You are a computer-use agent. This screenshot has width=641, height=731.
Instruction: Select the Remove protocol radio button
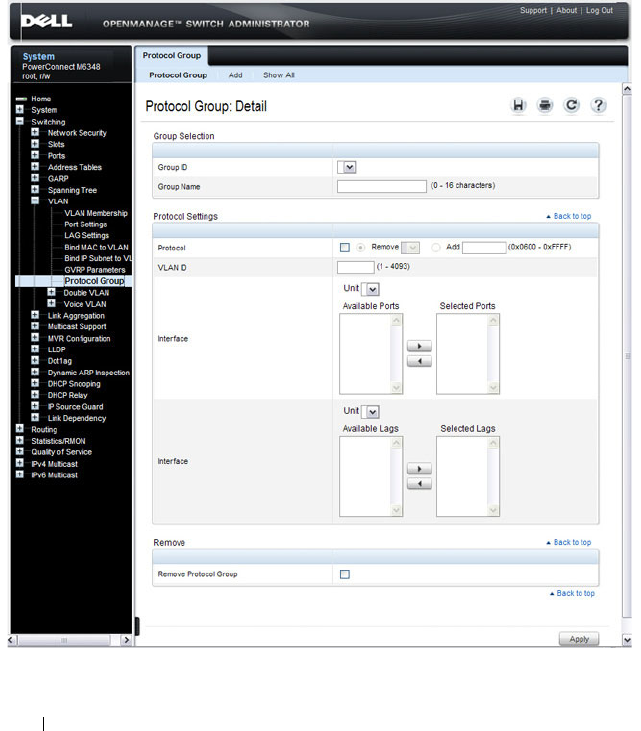tap(360, 248)
